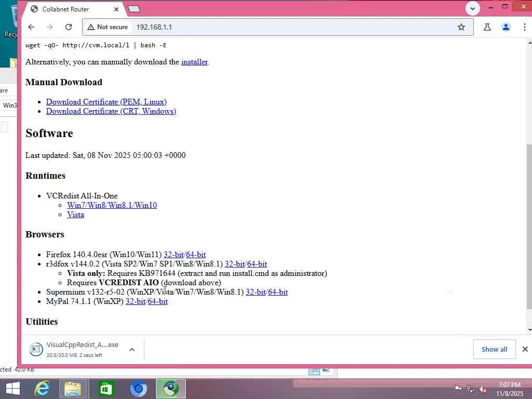Bookmark this page with the star icon

point(461,27)
